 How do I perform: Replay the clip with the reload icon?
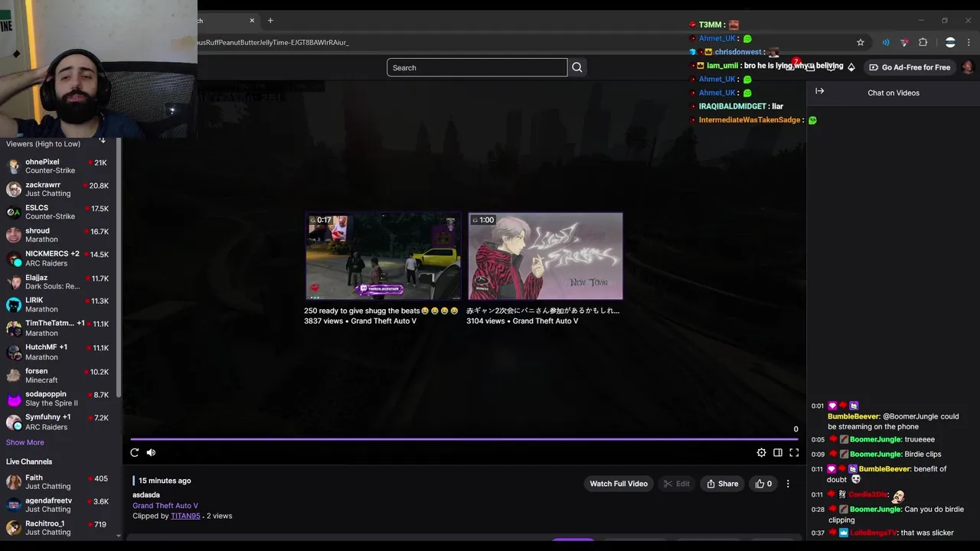[135, 452]
